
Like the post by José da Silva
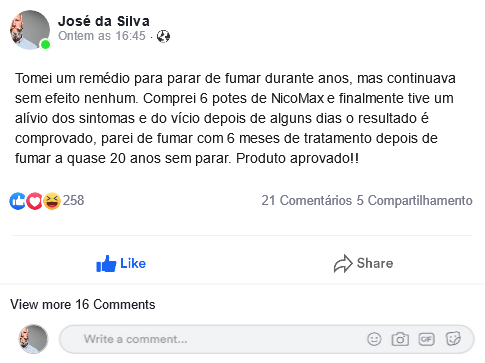pyautogui.click(x=121, y=264)
